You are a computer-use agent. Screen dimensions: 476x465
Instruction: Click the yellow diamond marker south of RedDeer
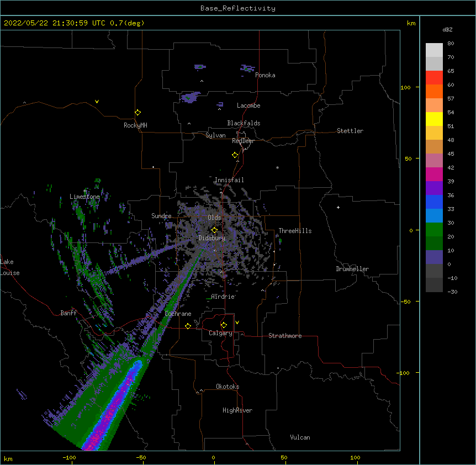pos(235,155)
